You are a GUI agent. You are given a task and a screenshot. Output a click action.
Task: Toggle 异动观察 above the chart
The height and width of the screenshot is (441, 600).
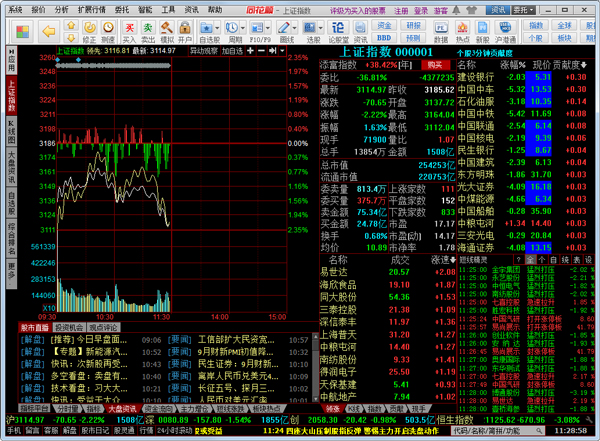tap(204, 49)
